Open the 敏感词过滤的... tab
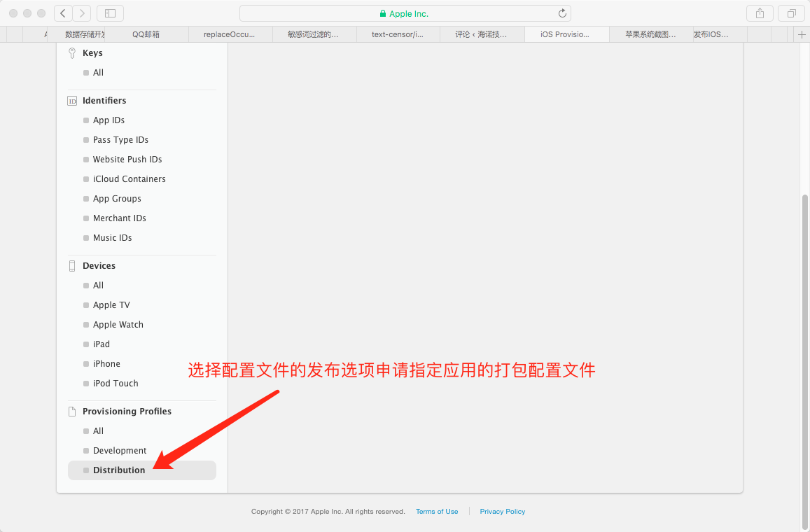Viewport: 810px width, 532px height. pyautogui.click(x=314, y=34)
